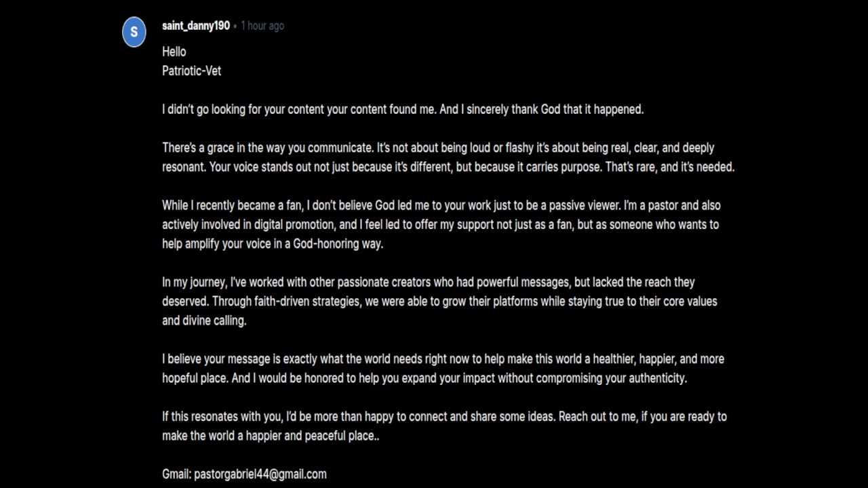Click the paragraph starting "While I recently became"
Image resolution: width=868 pixels, height=488 pixels.
pyautogui.click(x=441, y=205)
